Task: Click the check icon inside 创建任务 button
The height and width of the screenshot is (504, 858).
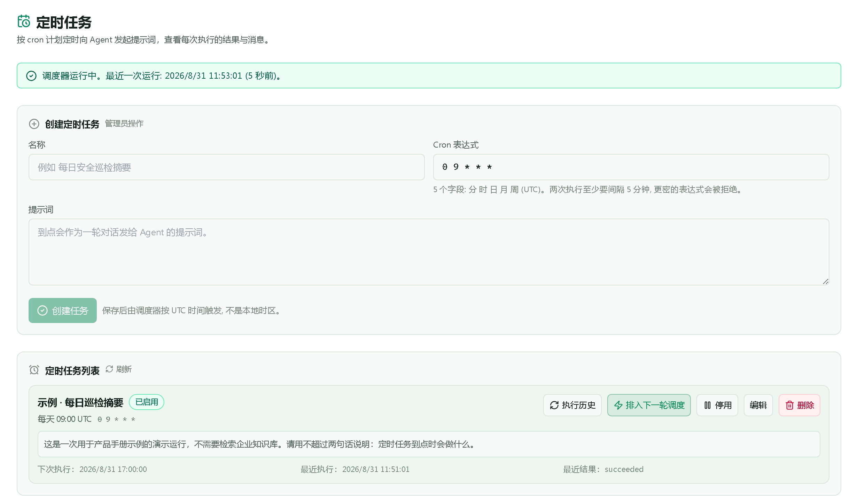Action: [x=42, y=310]
